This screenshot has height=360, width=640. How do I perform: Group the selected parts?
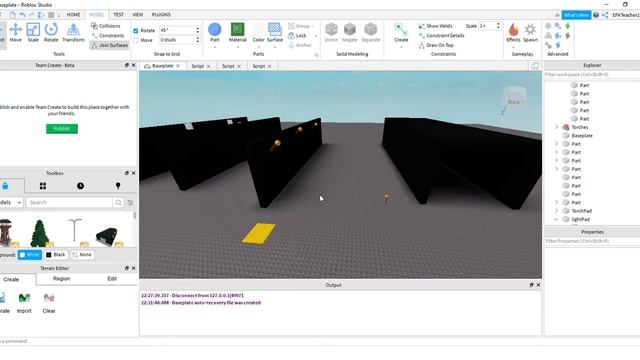coord(299,26)
